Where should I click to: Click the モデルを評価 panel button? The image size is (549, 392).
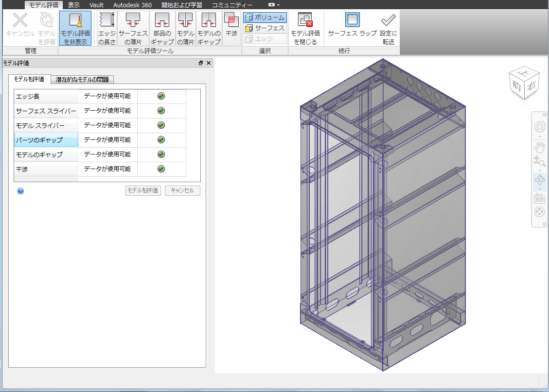143,190
